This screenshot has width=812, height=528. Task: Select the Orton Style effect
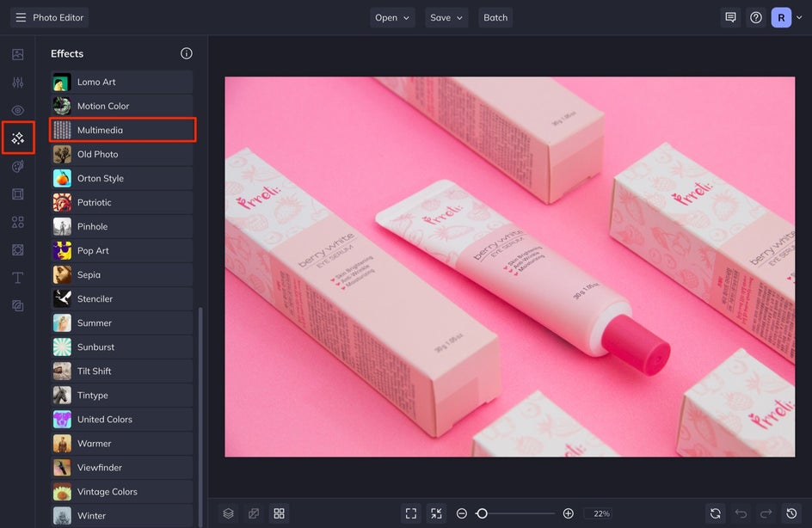(122, 178)
